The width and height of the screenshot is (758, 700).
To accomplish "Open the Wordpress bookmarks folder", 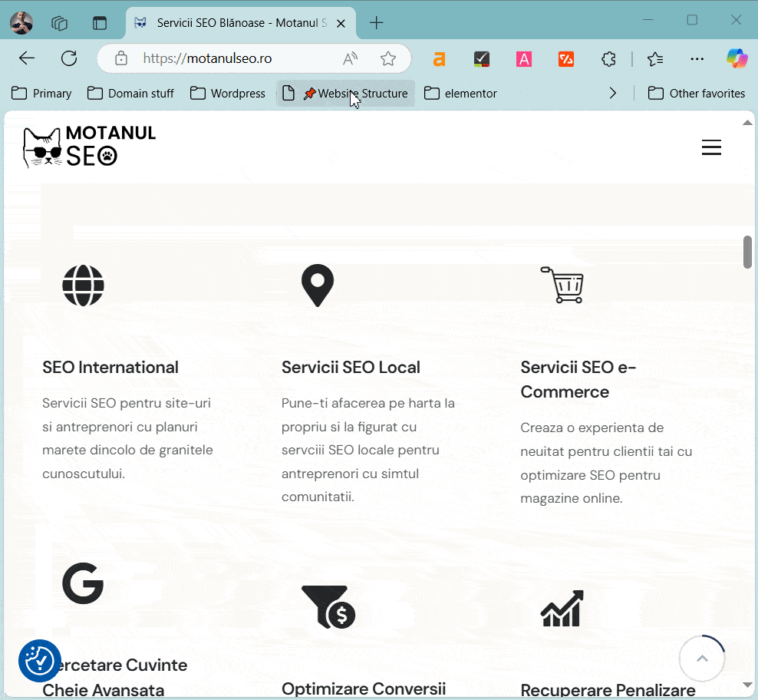I will click(228, 93).
